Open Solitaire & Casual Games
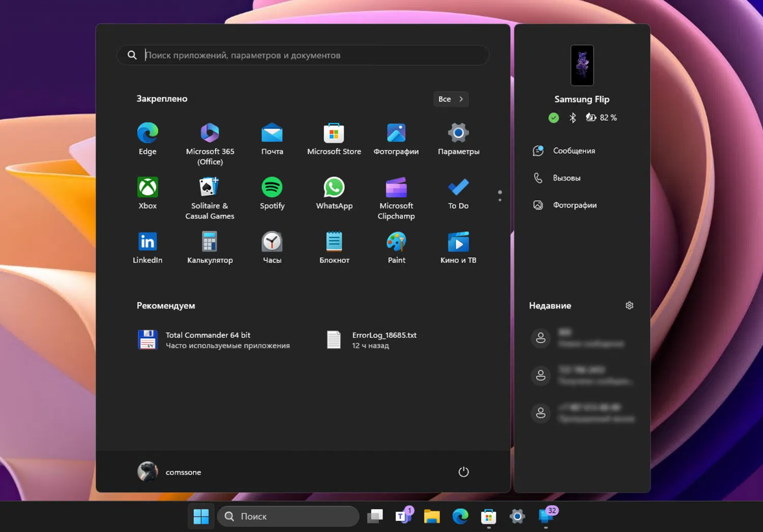This screenshot has width=763, height=532. click(210, 198)
